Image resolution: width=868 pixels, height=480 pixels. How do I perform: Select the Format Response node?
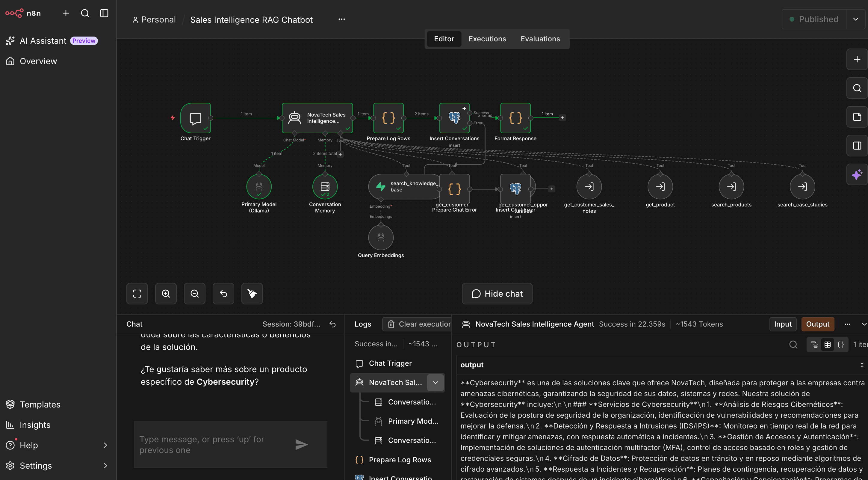coord(515,118)
